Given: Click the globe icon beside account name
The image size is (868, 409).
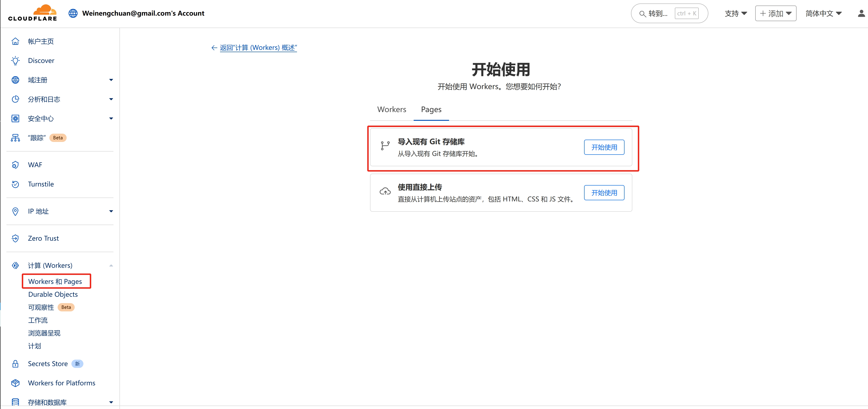Looking at the screenshot, I should coord(73,13).
